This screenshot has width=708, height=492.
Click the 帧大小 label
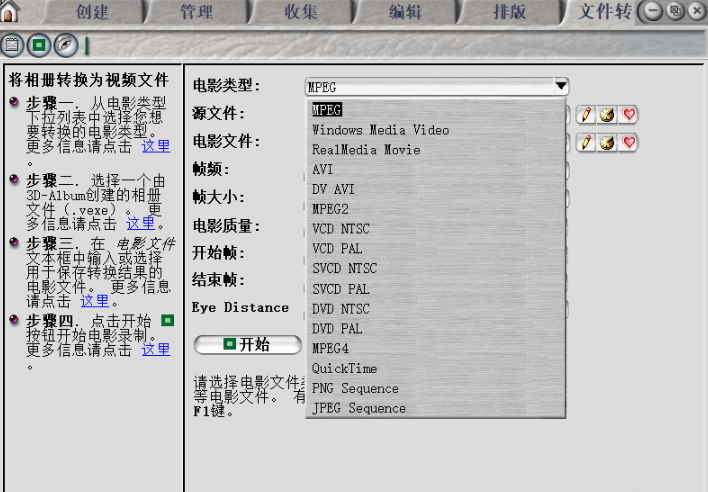(219, 197)
